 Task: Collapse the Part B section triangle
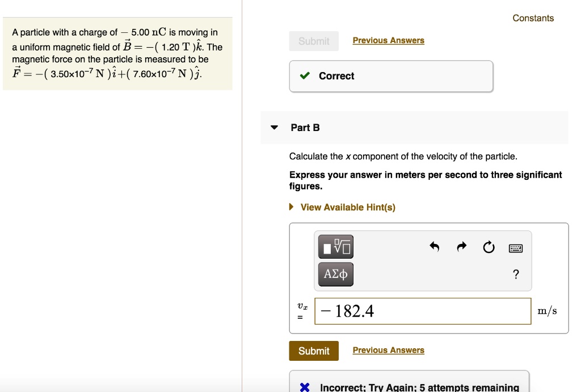coord(275,128)
